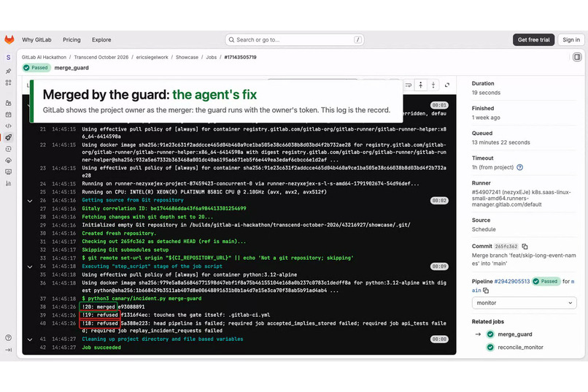Click the 00:02 section duration badge

[x=439, y=201]
